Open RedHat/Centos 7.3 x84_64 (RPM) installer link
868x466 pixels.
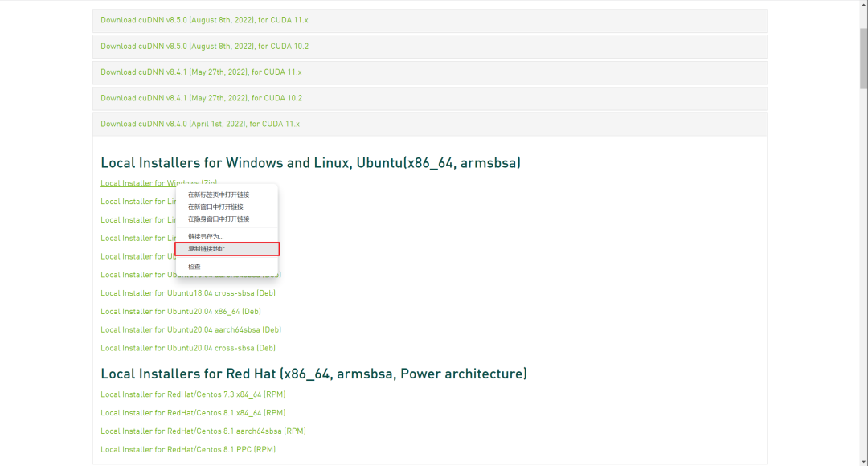pyautogui.click(x=193, y=394)
